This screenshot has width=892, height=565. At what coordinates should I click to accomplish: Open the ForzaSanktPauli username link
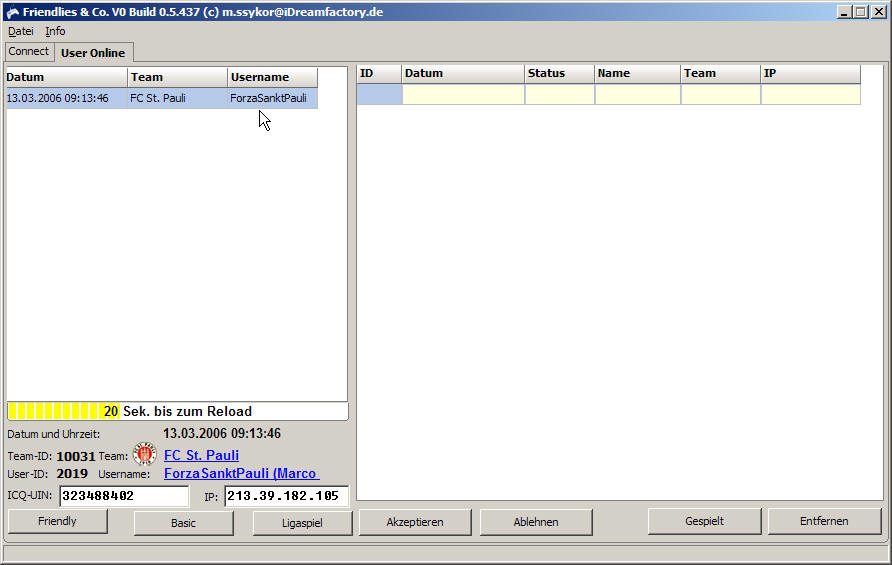click(x=240, y=474)
